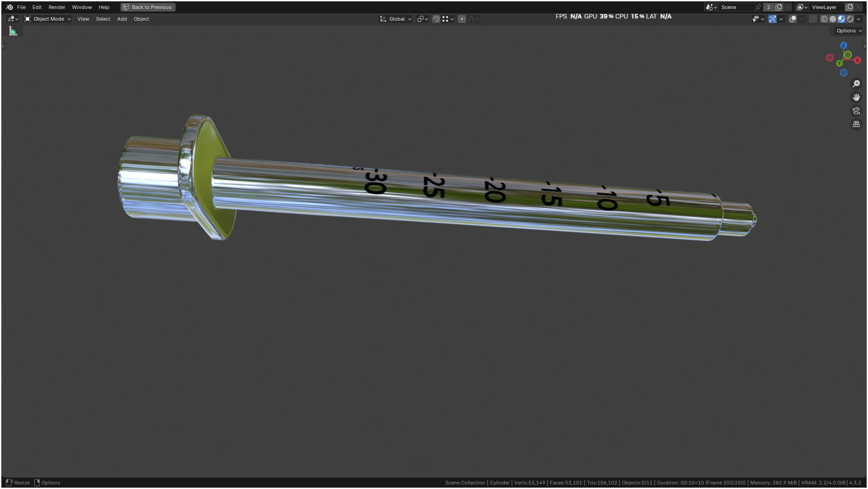Open the snapping options dropdown
This screenshot has width=868, height=489.
pyautogui.click(x=448, y=19)
